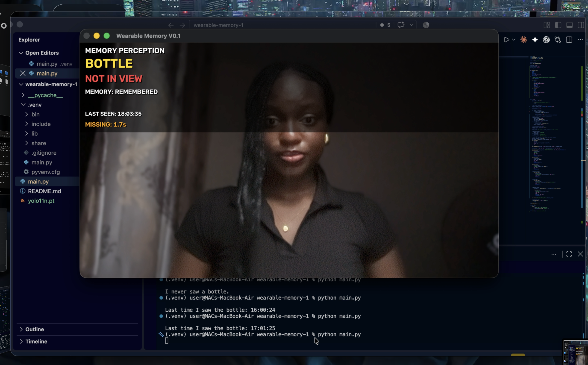Click the hexagon icon beside the chat dropdown
Viewport: 588px width, 365px height.
(x=426, y=25)
